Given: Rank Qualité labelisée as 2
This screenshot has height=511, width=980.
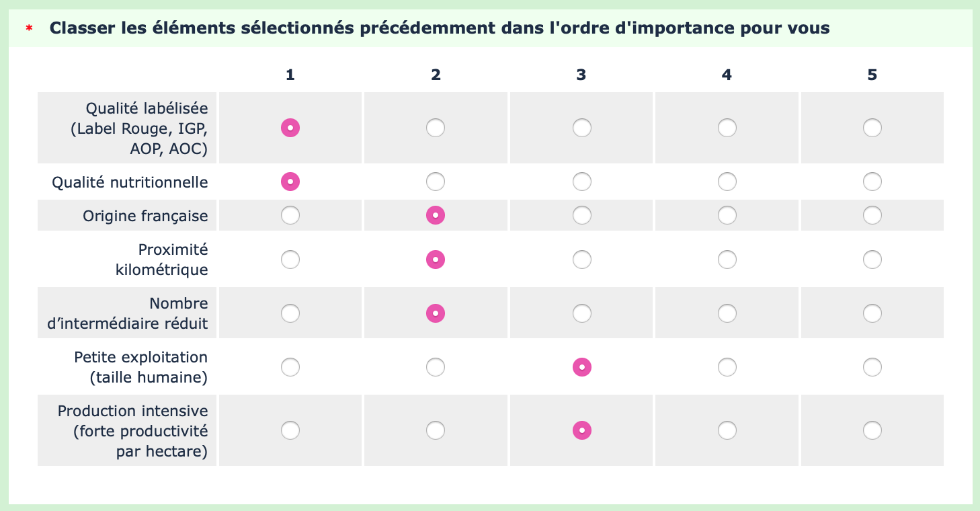Looking at the screenshot, I should (436, 128).
